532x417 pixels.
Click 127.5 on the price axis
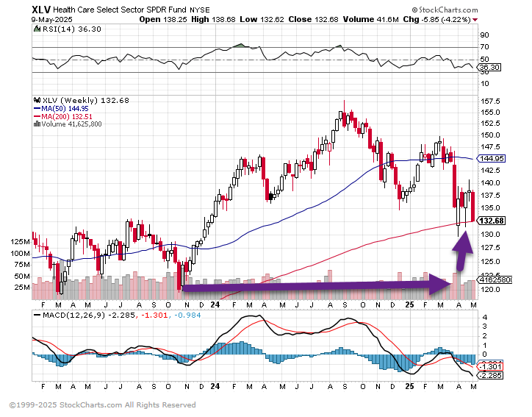[x=490, y=248]
